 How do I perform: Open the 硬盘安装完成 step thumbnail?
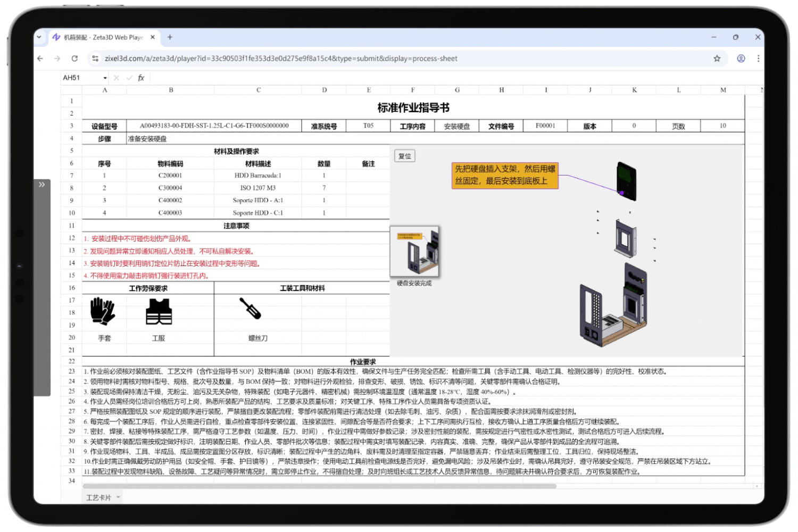click(x=414, y=251)
